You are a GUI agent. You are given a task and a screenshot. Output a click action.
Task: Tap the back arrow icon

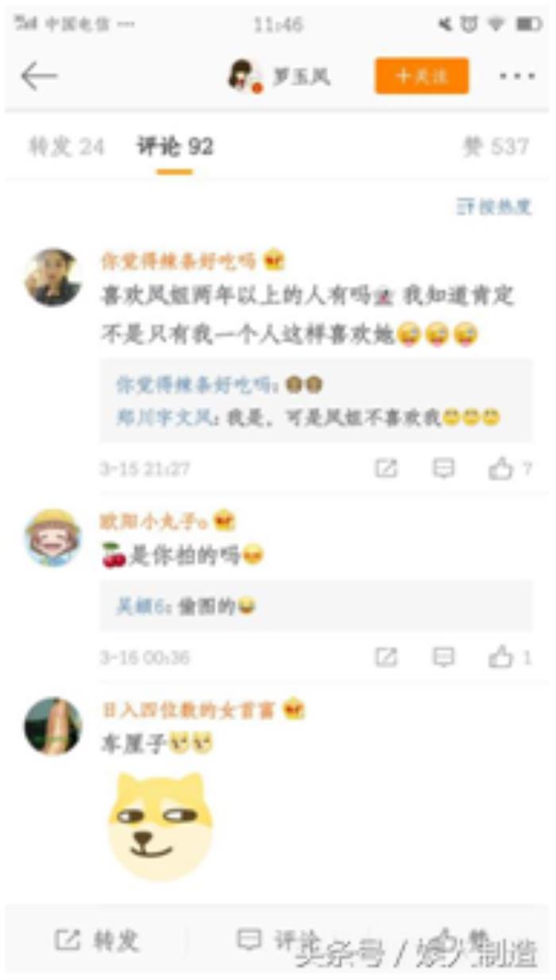(39, 76)
